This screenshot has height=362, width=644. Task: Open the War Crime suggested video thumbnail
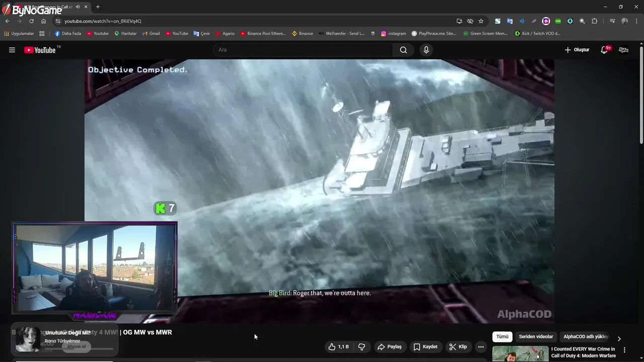[x=520, y=354]
